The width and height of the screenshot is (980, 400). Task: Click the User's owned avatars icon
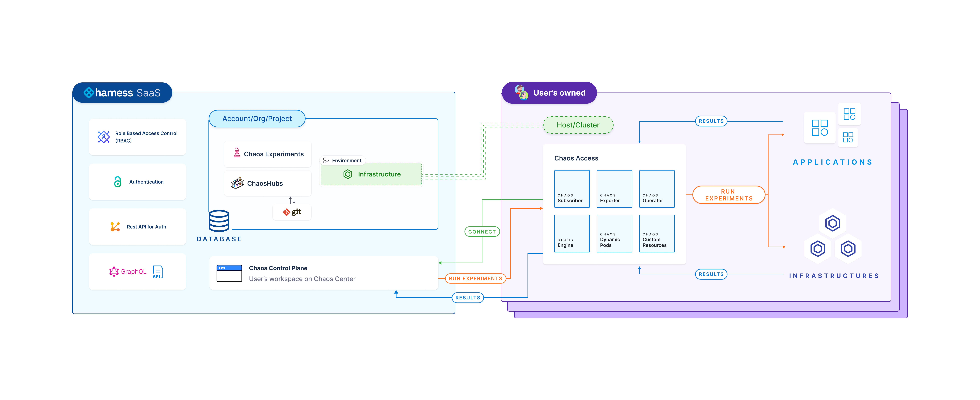click(x=522, y=93)
